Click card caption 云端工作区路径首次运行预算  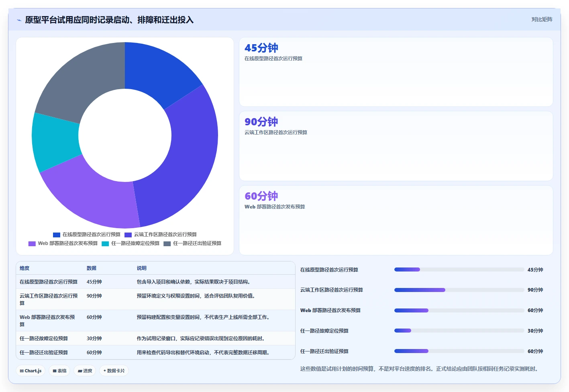click(276, 132)
